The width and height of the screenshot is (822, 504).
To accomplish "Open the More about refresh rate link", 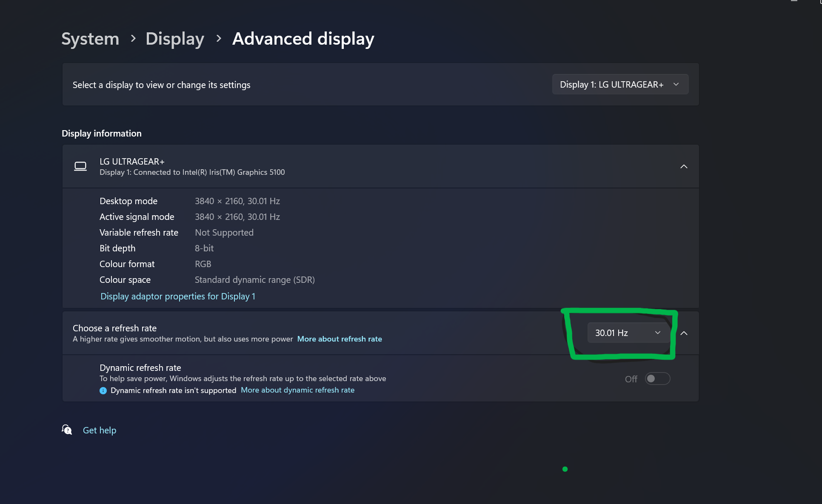I will [340, 339].
